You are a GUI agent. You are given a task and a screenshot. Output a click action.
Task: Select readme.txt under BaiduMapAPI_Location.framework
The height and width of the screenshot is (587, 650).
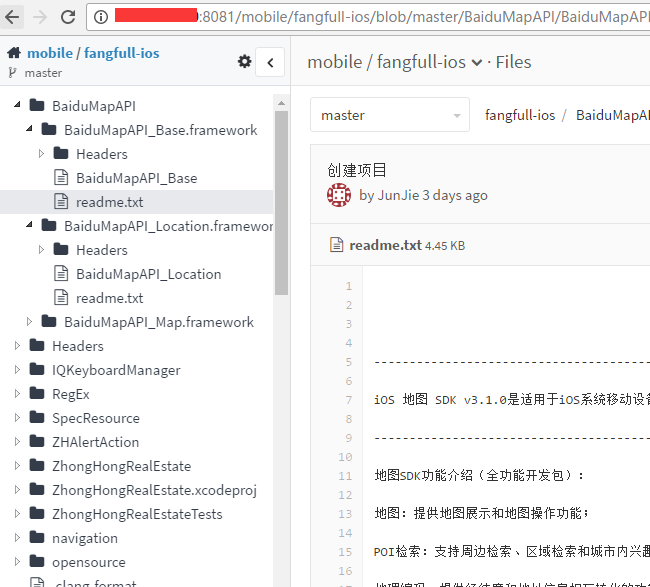tap(109, 298)
